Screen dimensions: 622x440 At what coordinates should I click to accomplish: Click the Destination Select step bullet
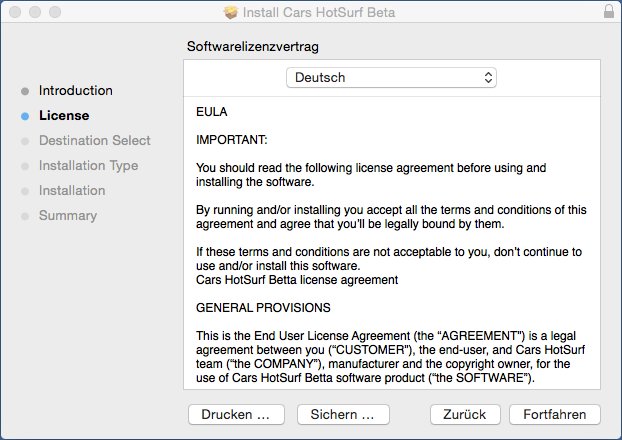25,141
